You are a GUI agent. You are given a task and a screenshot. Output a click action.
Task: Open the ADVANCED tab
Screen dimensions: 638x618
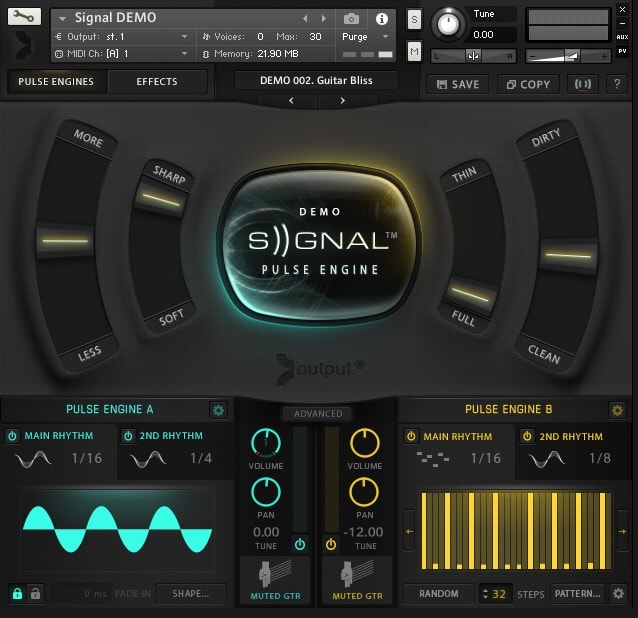[318, 414]
